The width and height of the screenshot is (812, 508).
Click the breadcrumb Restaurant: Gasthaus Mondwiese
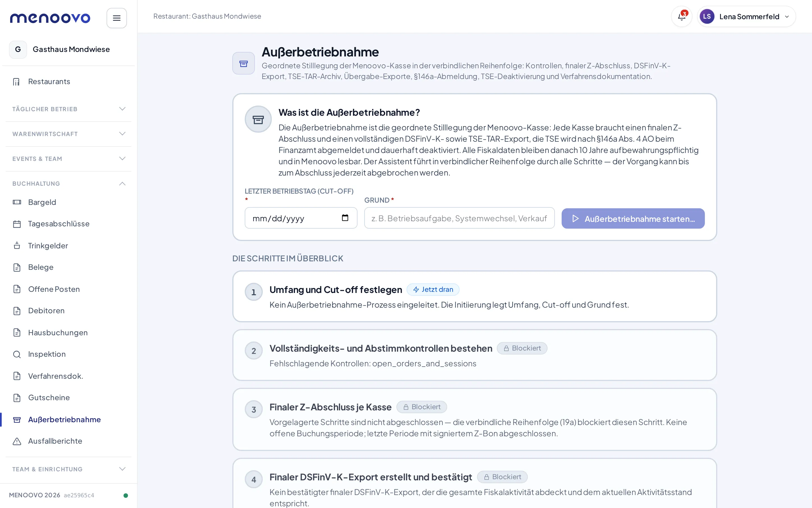click(207, 16)
